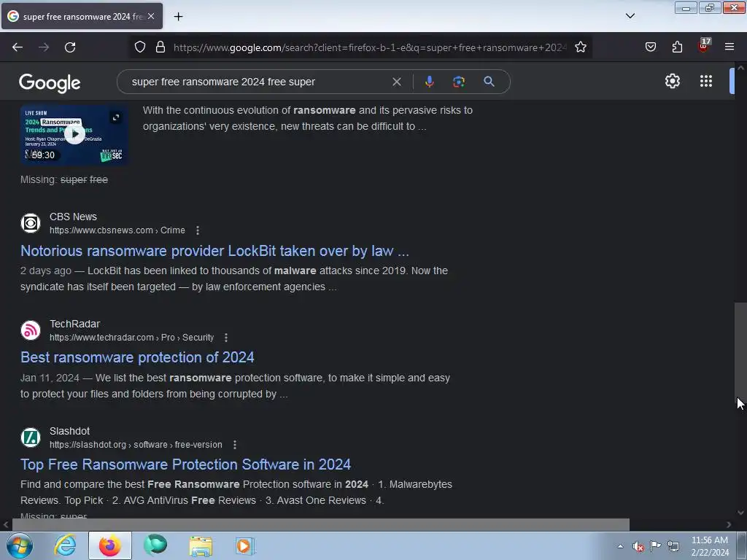Start Google voice search microphone

pos(429,82)
